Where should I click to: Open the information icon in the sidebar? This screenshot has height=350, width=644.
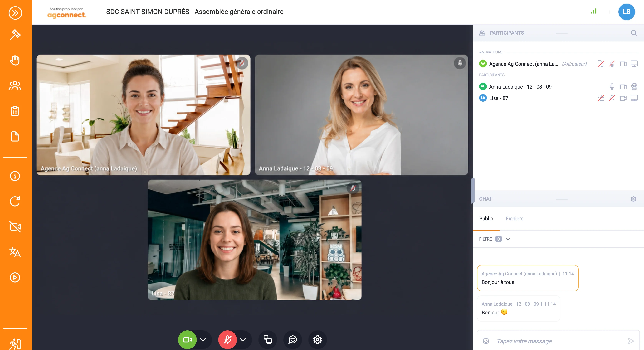[15, 176]
